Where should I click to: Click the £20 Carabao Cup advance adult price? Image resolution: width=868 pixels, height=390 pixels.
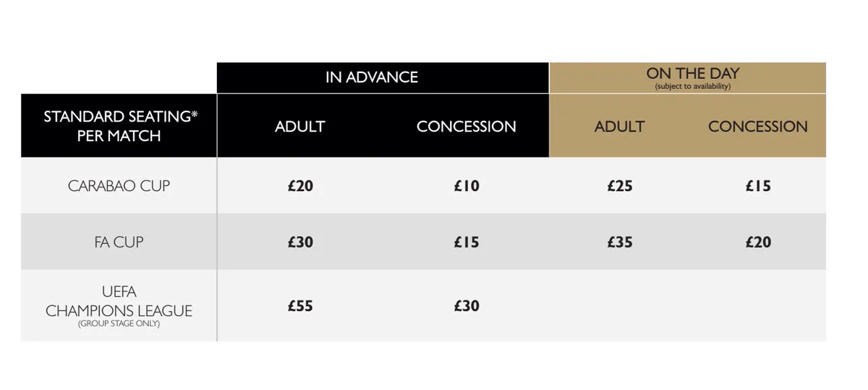point(300,186)
